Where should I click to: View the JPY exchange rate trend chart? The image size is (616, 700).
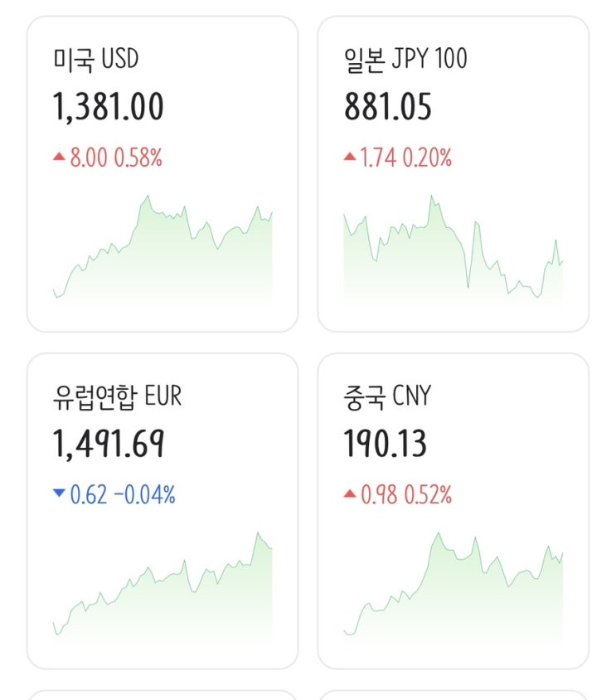(454, 249)
